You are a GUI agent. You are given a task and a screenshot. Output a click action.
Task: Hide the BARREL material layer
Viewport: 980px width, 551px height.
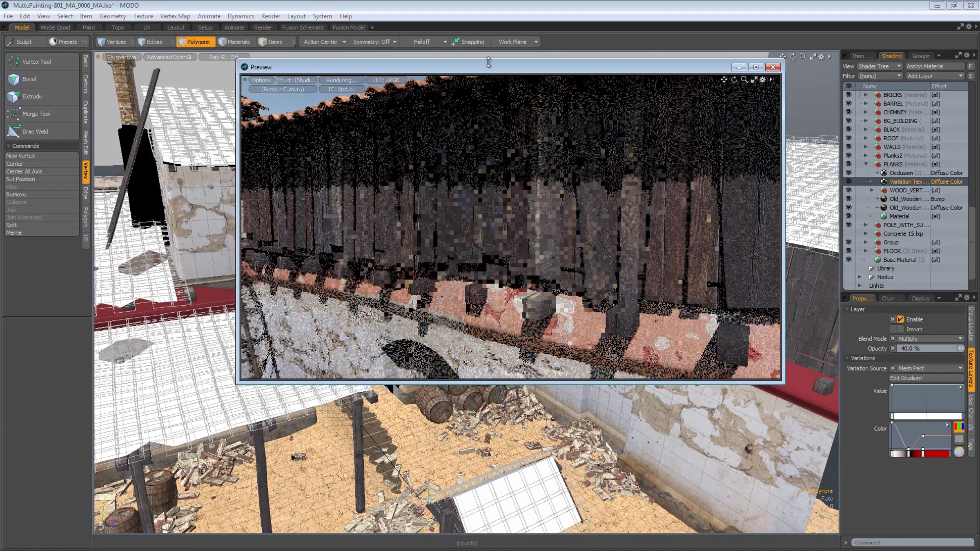point(849,103)
